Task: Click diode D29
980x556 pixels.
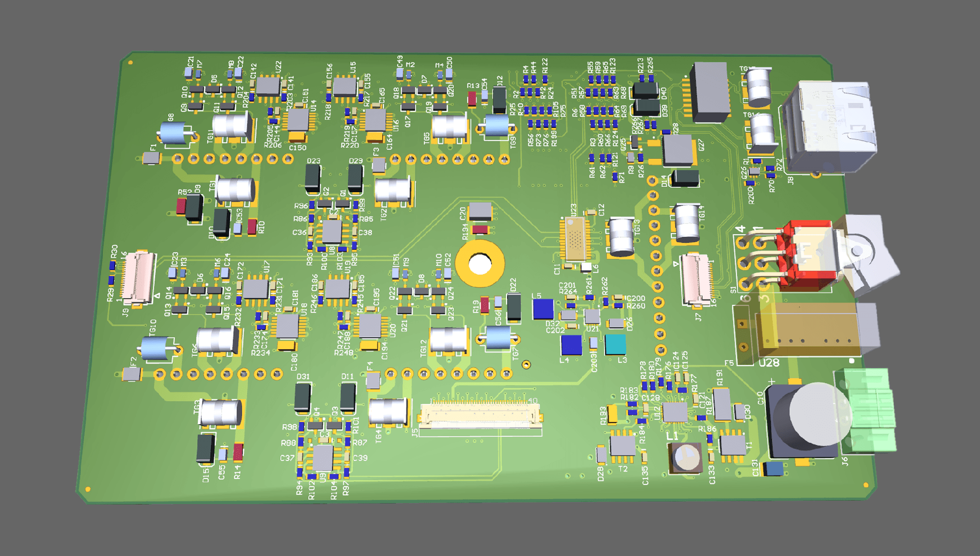Action: (355, 178)
